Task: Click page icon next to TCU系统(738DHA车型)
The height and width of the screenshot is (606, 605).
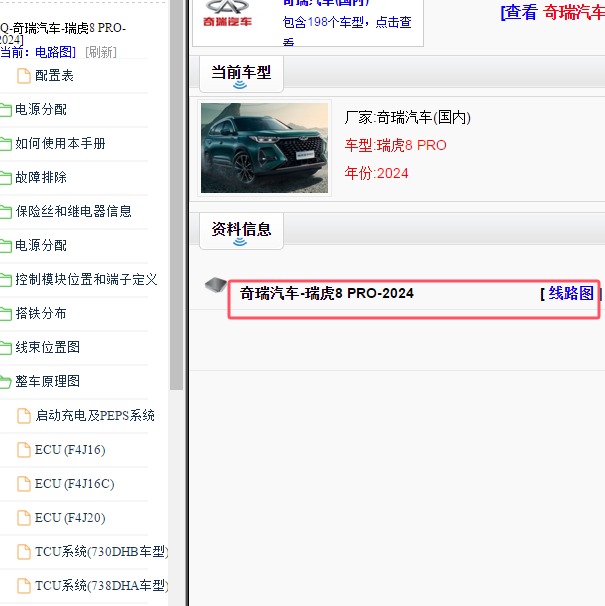Action: click(x=24, y=586)
